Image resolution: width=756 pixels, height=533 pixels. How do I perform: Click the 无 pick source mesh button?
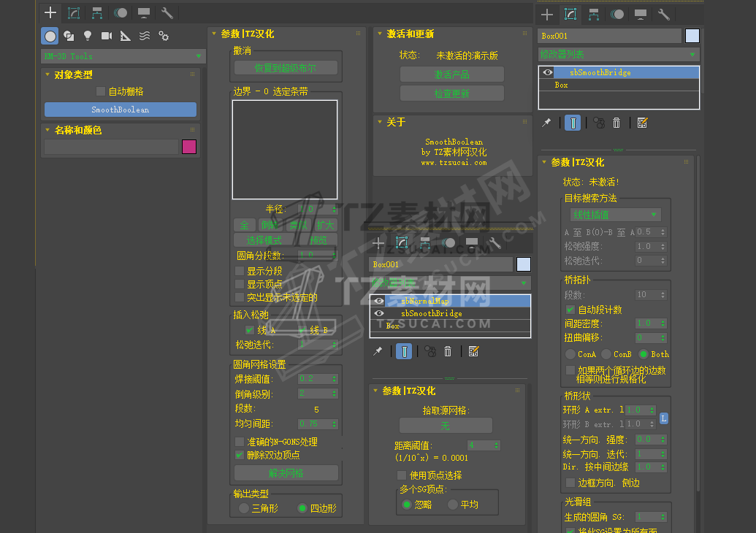click(x=446, y=426)
